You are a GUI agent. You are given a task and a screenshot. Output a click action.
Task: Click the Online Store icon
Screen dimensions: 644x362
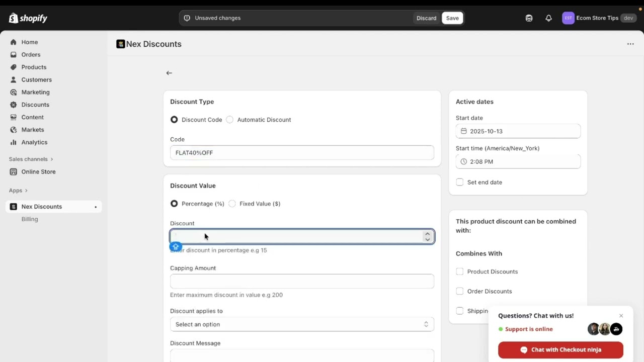14,172
